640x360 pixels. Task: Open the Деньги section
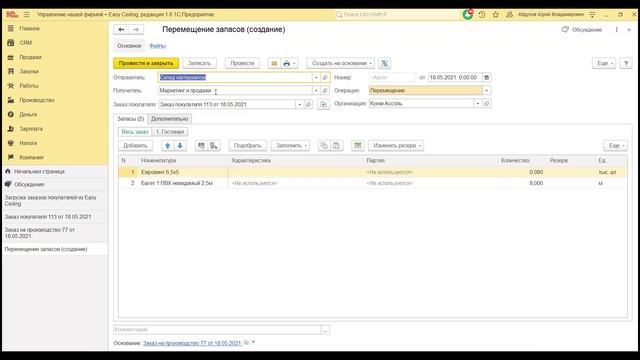tap(28, 114)
